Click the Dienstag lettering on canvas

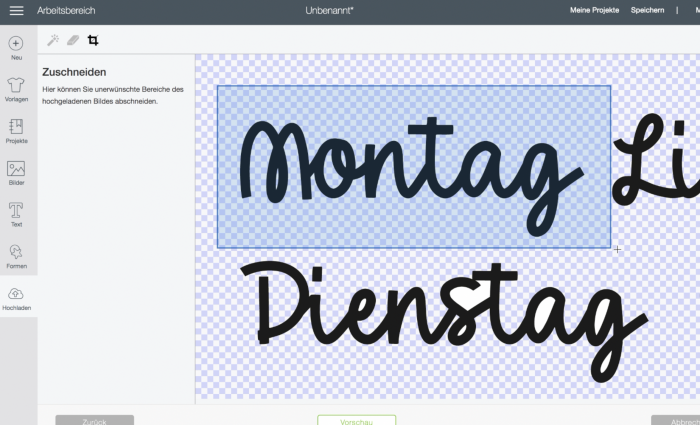440,315
